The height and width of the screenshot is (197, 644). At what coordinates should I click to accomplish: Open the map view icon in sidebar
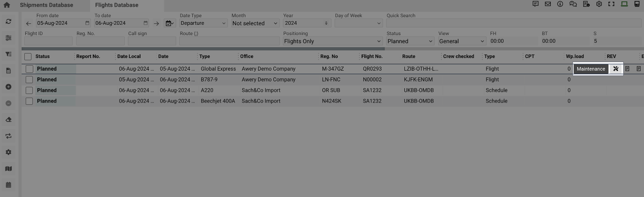tap(8, 169)
